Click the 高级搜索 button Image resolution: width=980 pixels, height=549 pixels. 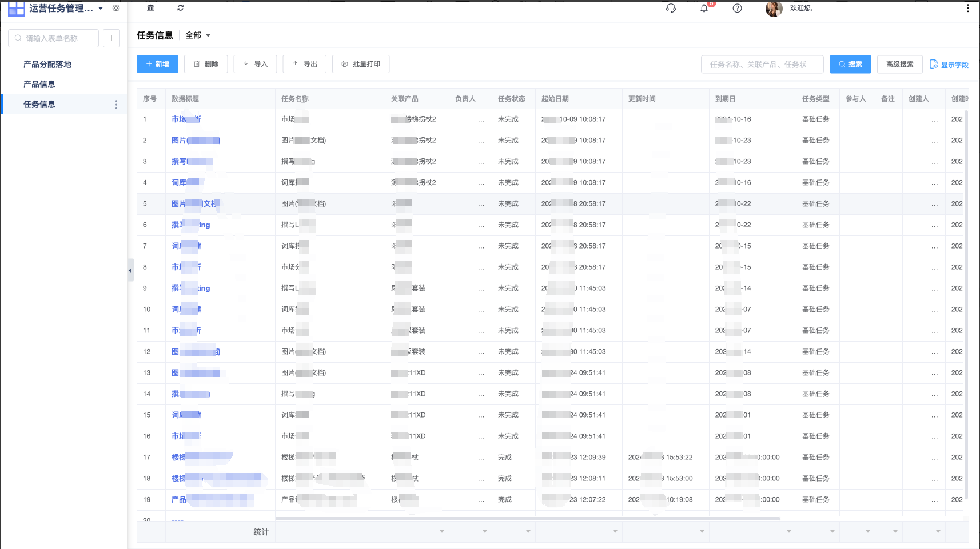pos(899,64)
